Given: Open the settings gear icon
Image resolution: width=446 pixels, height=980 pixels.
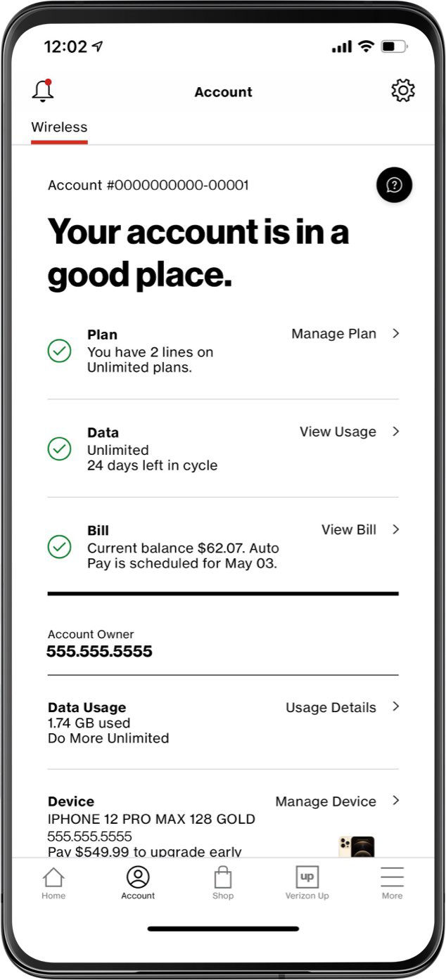Looking at the screenshot, I should click(402, 91).
